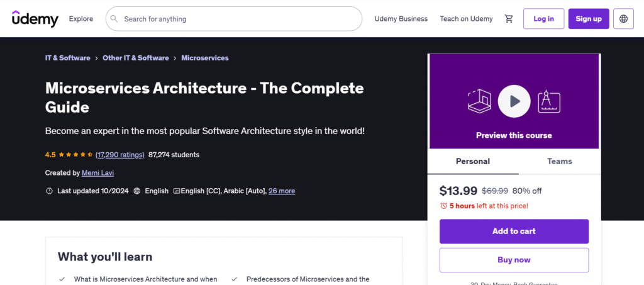644x285 pixels.
Task: Switch to the Personal tab
Action: coord(473,162)
